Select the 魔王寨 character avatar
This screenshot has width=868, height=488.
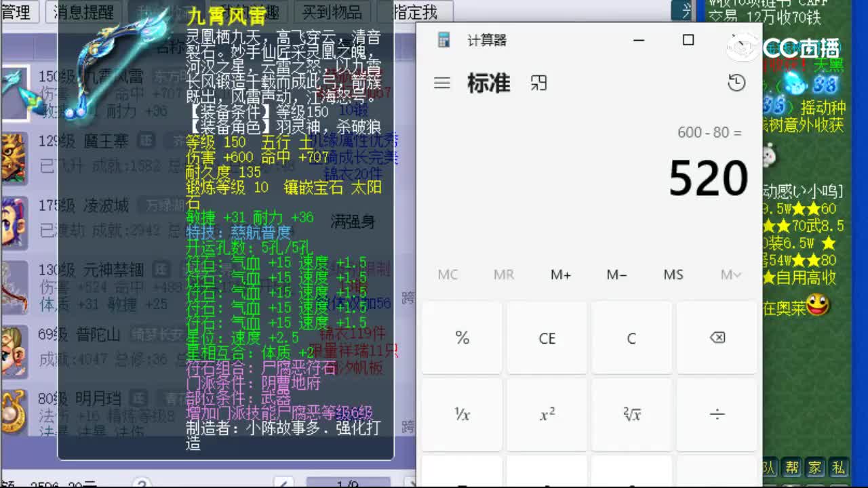[13, 157]
